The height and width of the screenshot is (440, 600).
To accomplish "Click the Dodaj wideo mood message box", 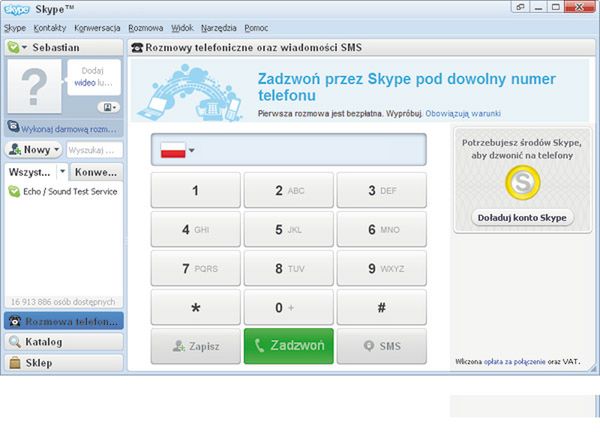I will click(x=94, y=77).
